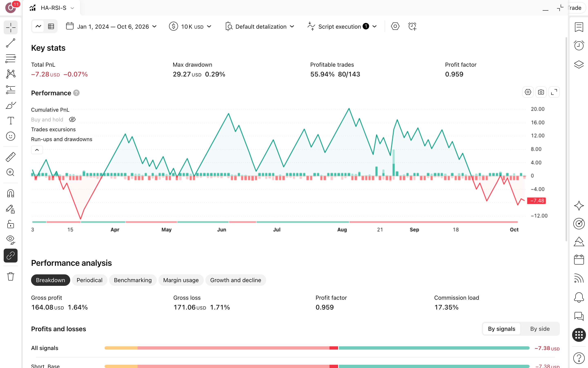588x368 pixels.
Task: Open the date range dropdown
Action: tap(111, 27)
